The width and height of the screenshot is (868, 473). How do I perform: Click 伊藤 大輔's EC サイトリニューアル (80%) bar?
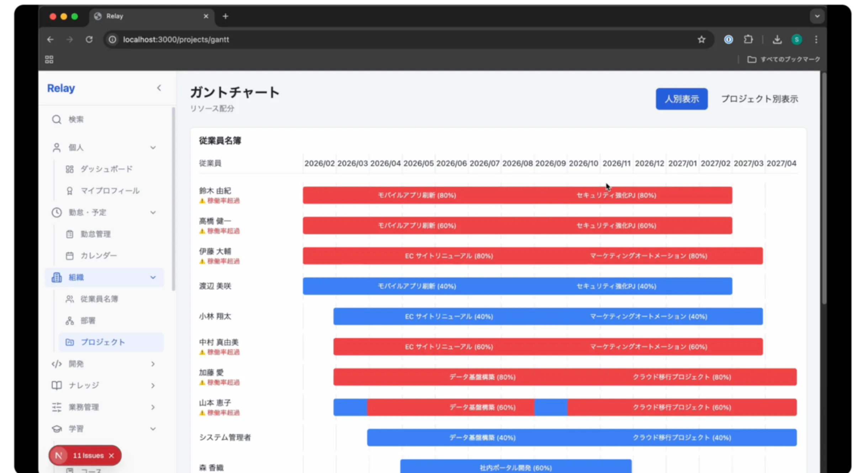coord(449,256)
